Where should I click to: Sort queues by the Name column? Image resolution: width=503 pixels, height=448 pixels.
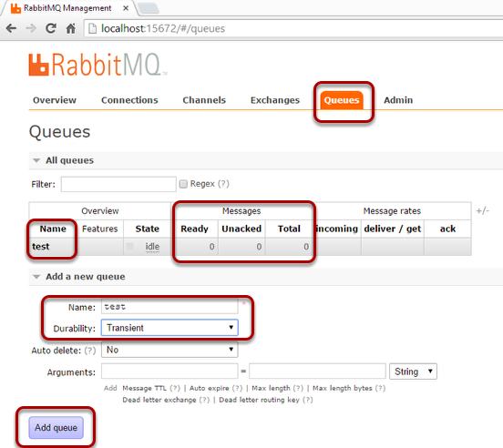click(53, 229)
